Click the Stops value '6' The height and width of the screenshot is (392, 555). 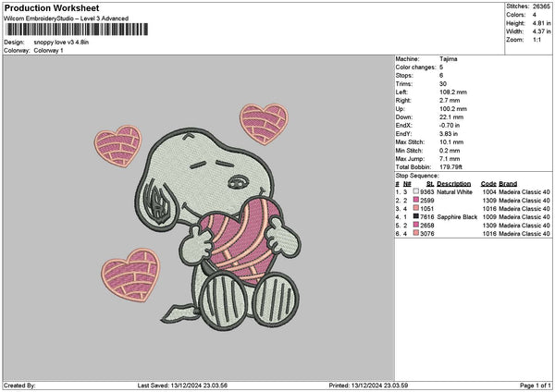(441, 76)
